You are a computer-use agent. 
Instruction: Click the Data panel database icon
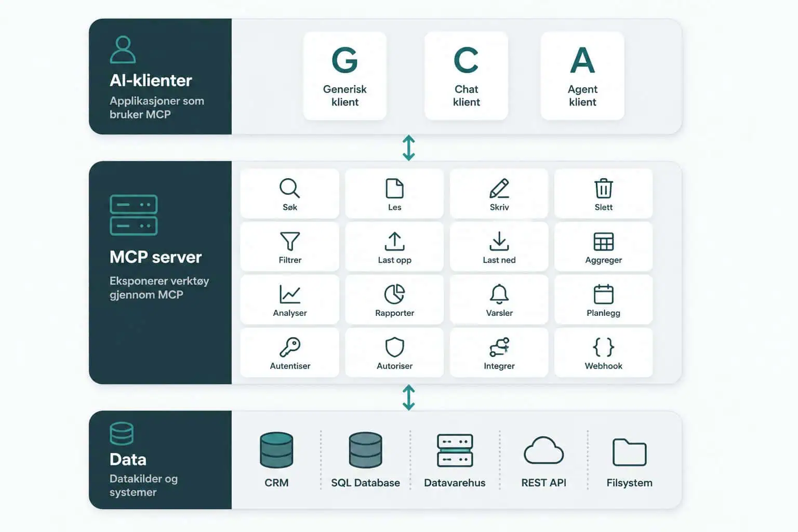[x=122, y=433]
